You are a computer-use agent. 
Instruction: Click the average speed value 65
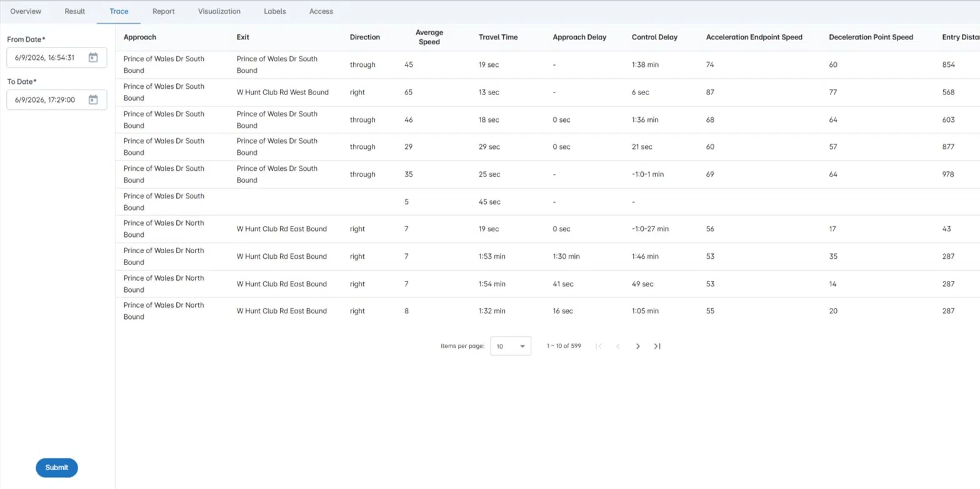pos(409,92)
